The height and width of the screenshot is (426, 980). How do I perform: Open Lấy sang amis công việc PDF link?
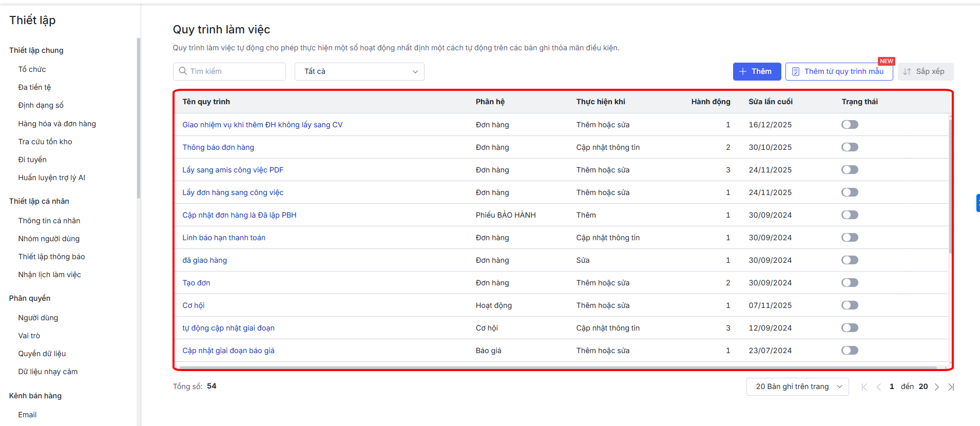(233, 170)
